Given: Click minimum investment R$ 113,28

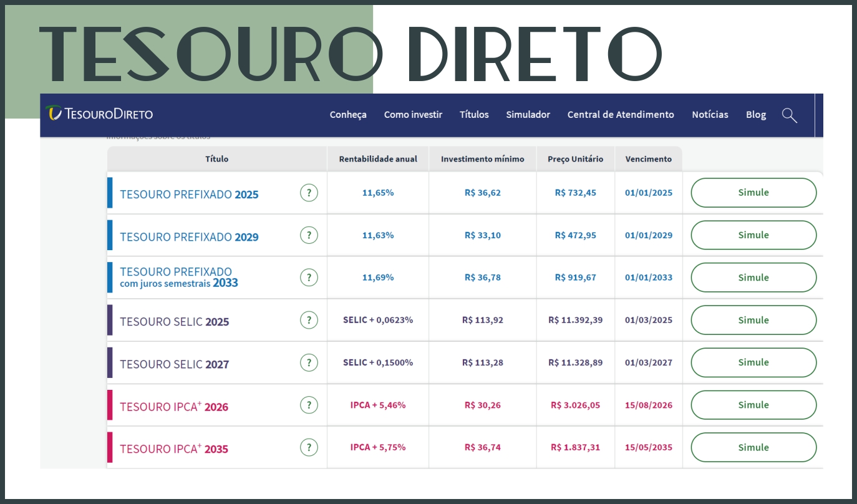Looking at the screenshot, I should tap(483, 362).
